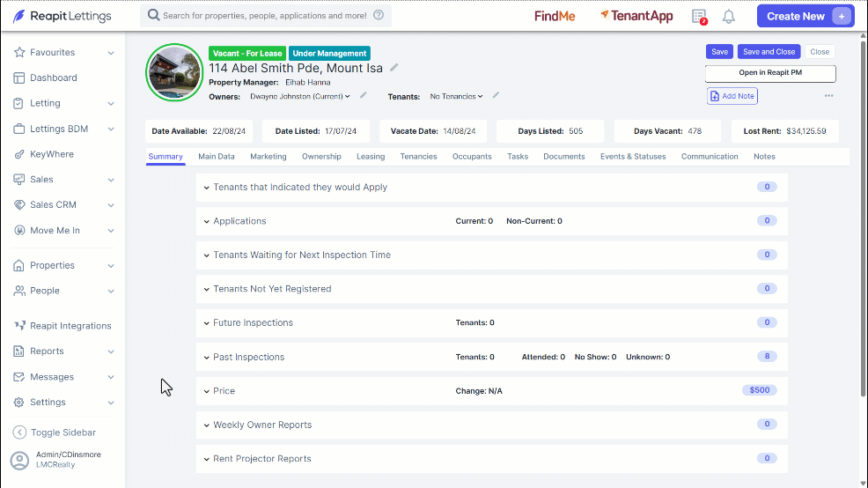Screen dimensions: 868x488
Task: Click the Settings gear icon
Action: point(19,403)
